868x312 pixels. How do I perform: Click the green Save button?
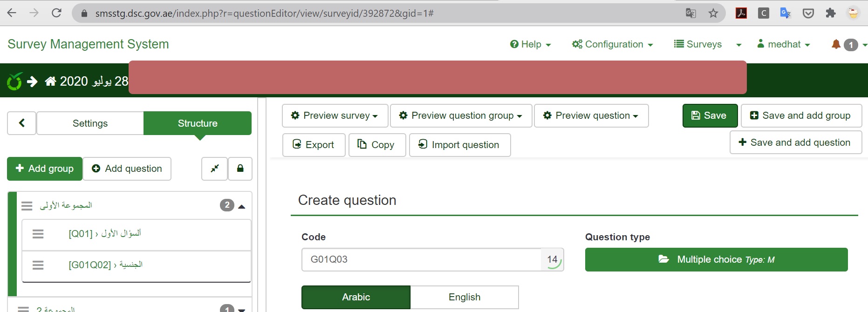point(710,115)
